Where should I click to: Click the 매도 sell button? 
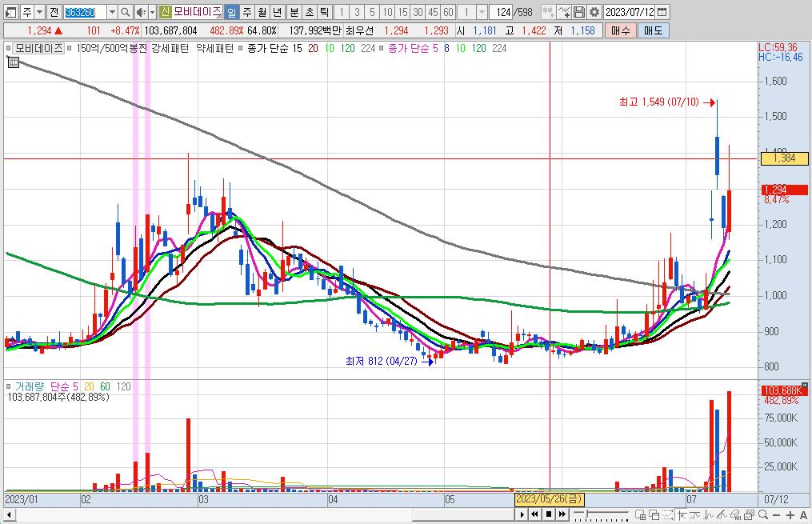(654, 30)
